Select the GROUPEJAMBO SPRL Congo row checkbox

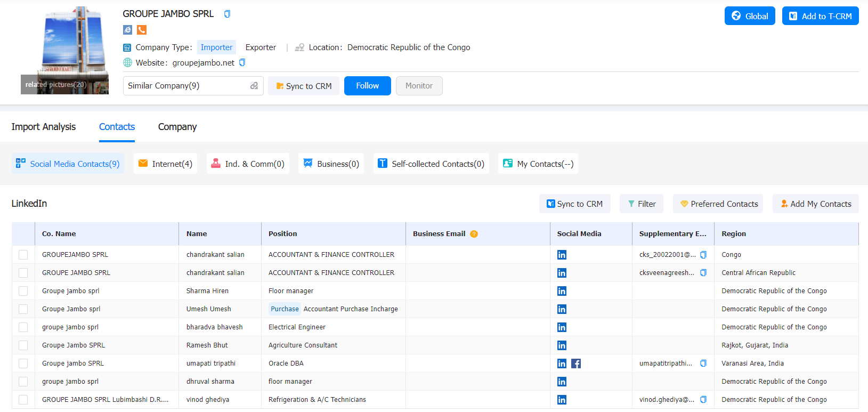(23, 255)
